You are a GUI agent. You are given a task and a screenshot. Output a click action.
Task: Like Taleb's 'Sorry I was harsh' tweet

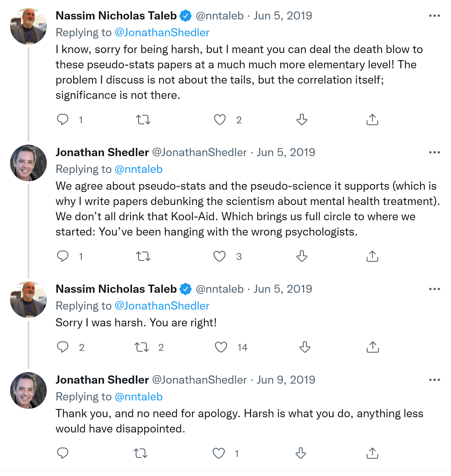221,347
